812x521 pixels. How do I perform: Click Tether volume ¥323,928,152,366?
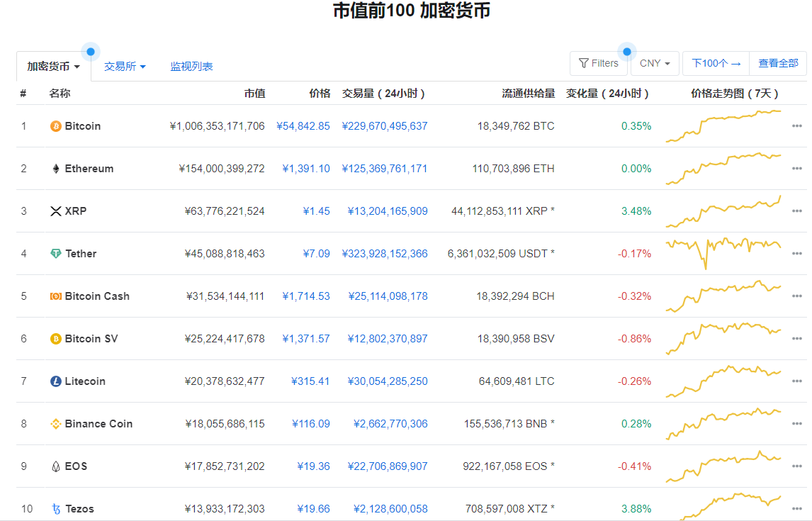click(x=385, y=254)
